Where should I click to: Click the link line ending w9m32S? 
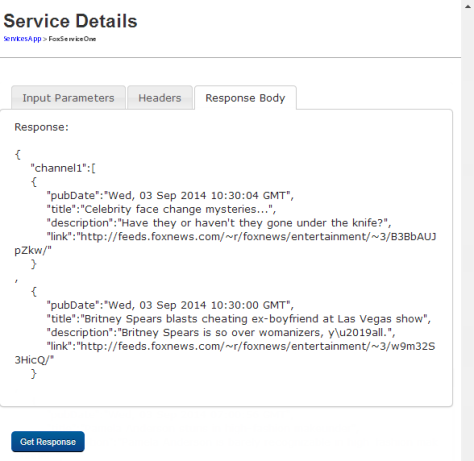241,346
